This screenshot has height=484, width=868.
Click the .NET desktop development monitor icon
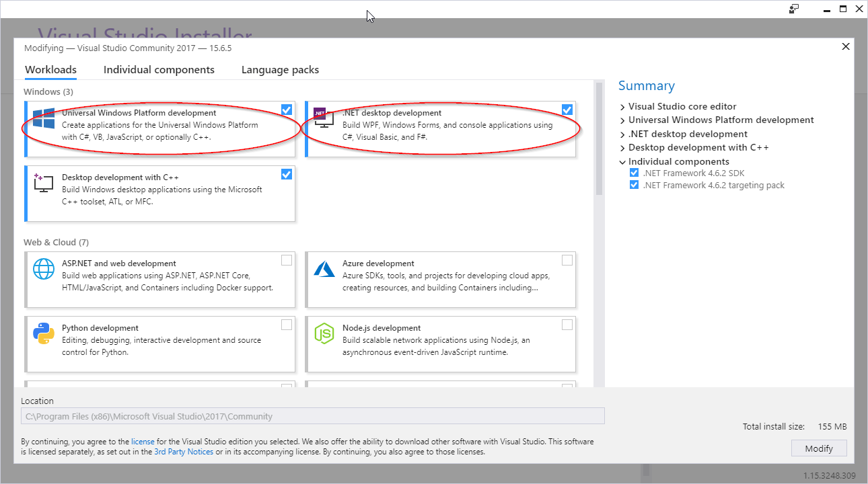coord(324,118)
